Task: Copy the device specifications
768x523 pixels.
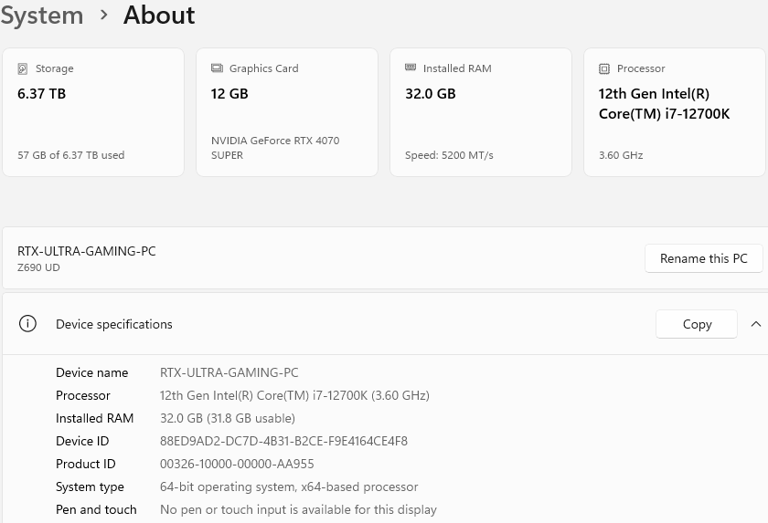Action: (696, 324)
